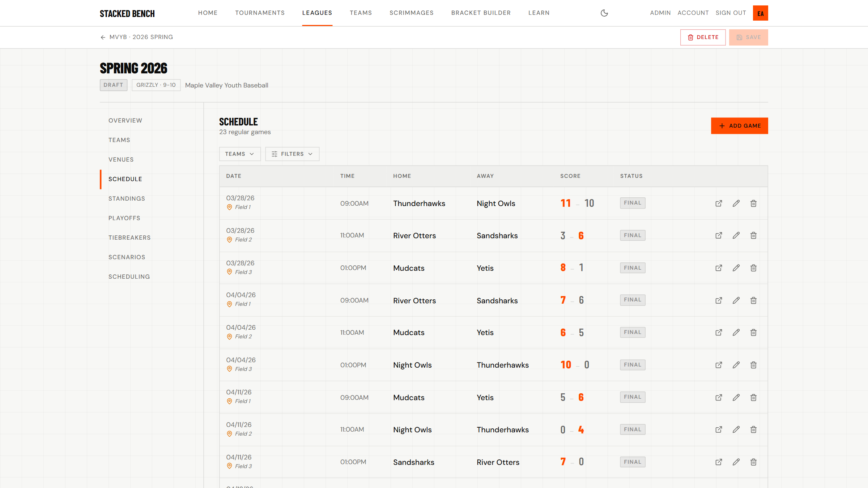
Task: Open Learn navigation item
Action: click(539, 13)
